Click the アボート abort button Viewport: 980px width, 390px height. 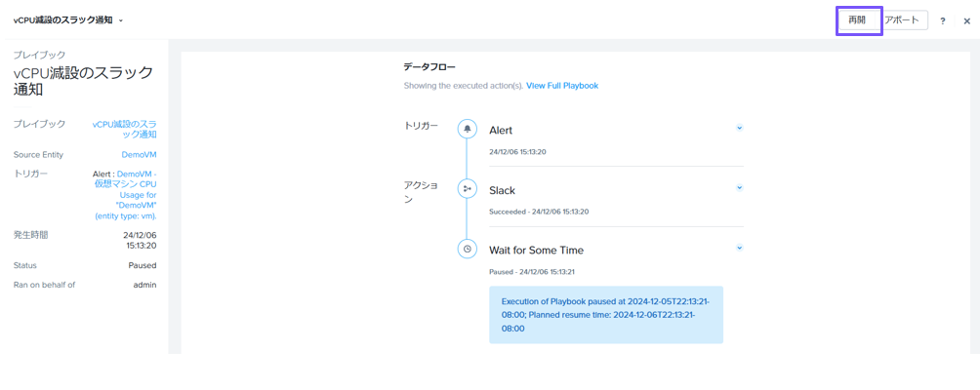[903, 19]
